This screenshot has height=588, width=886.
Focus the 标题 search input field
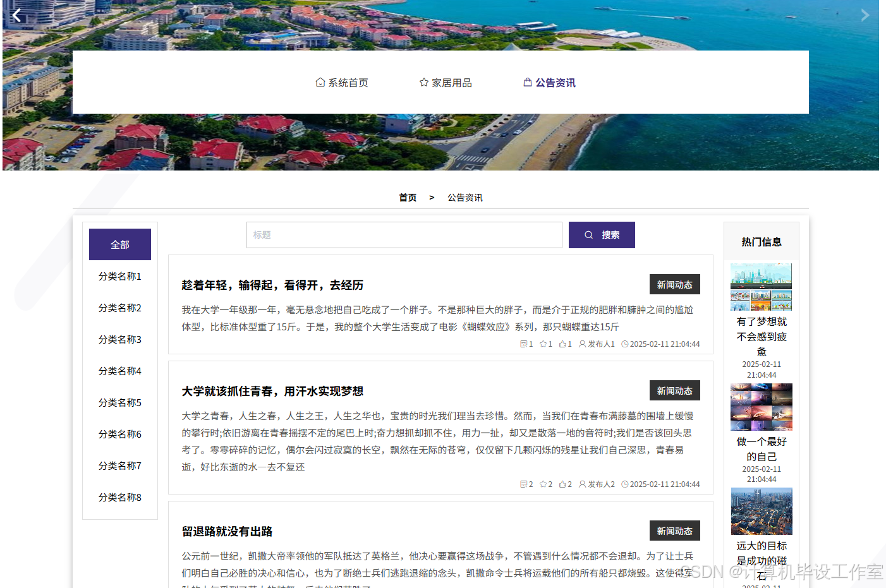click(404, 235)
